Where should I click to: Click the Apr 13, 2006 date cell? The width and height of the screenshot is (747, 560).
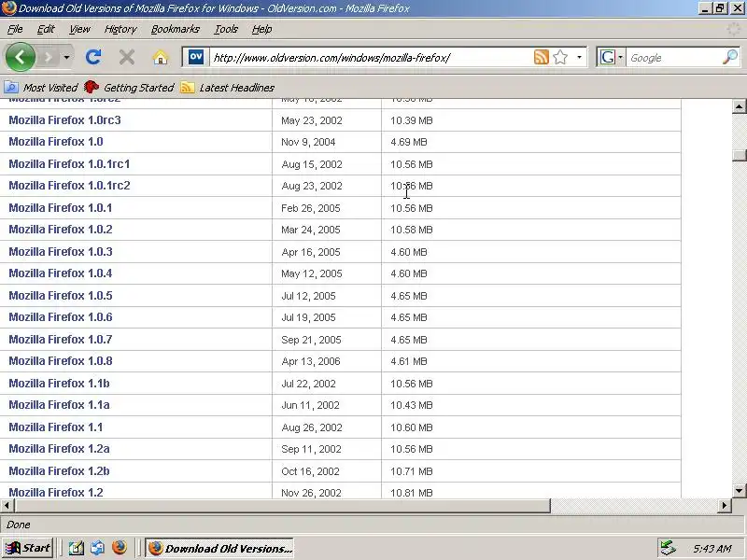[x=311, y=361]
